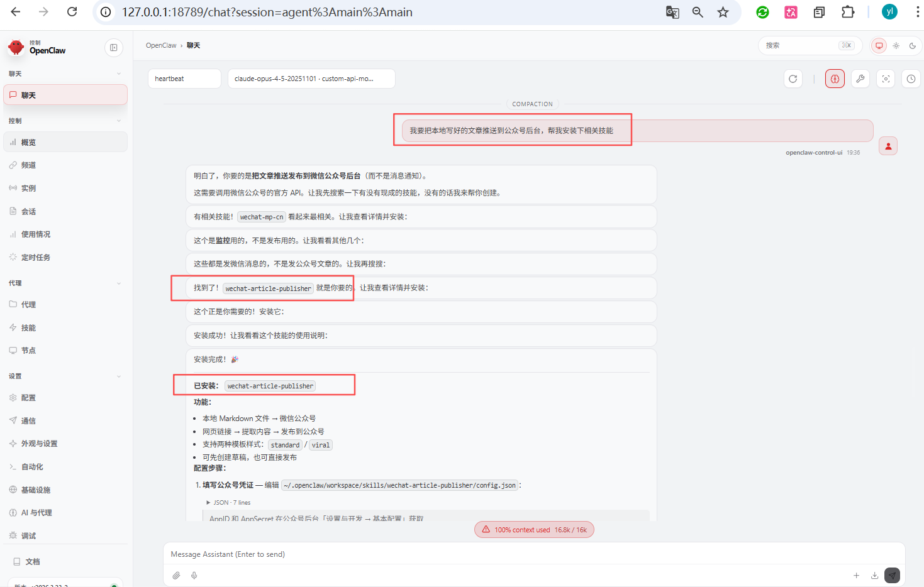
Task: Click the wrench tools icon in the toolbar
Action: [x=860, y=79]
